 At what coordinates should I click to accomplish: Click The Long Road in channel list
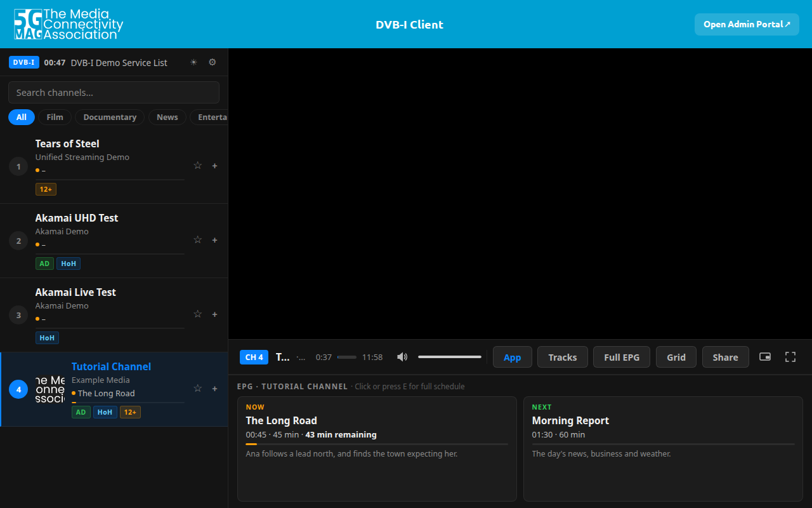click(x=106, y=393)
